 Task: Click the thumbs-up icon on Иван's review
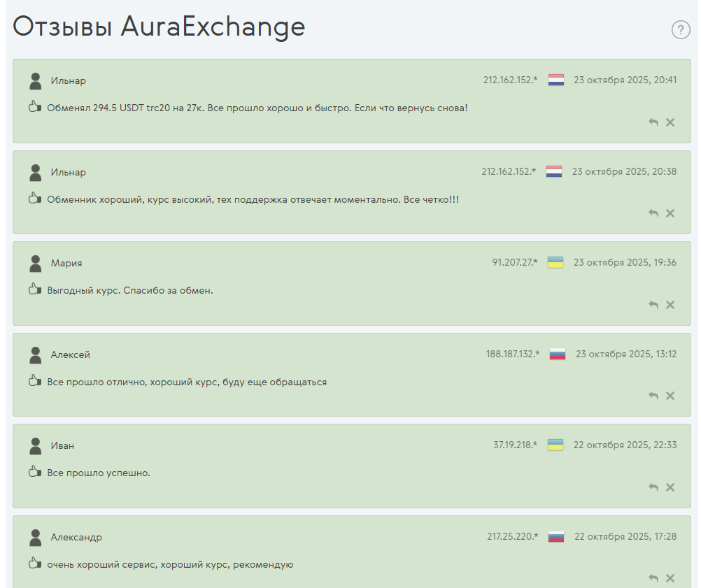coord(35,472)
